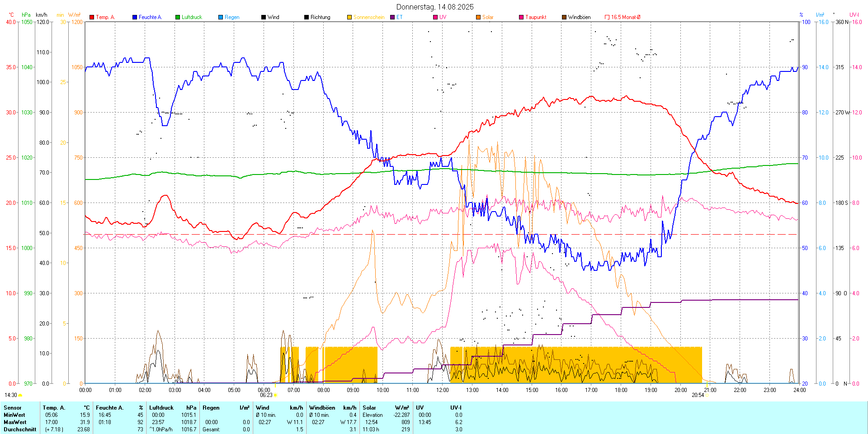Click the light blue Regen legend square
Image resolution: width=868 pixels, height=434 pixels.
click(x=221, y=17)
